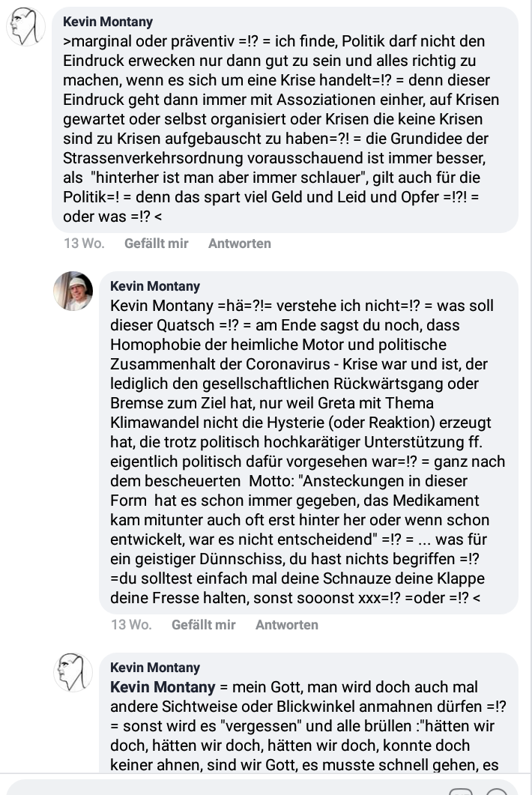Reply to the top comment with 'Antworten'
This screenshot has width=532, height=795.
[239, 244]
